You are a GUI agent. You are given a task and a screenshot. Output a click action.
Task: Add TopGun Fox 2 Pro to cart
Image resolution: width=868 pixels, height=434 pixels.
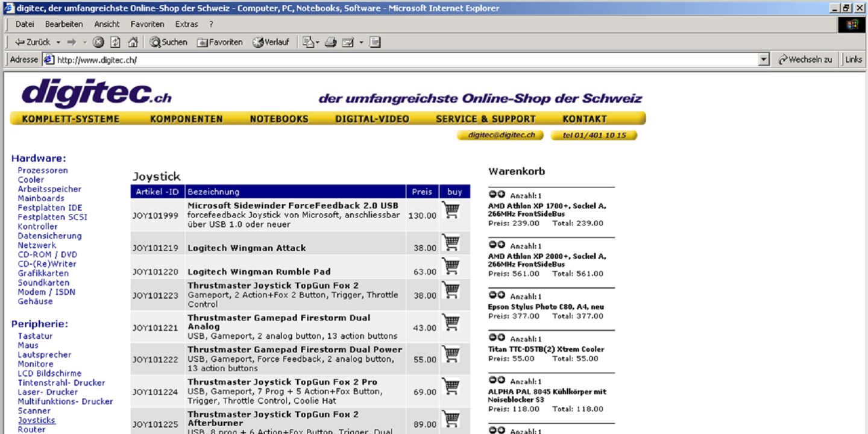pos(451,386)
